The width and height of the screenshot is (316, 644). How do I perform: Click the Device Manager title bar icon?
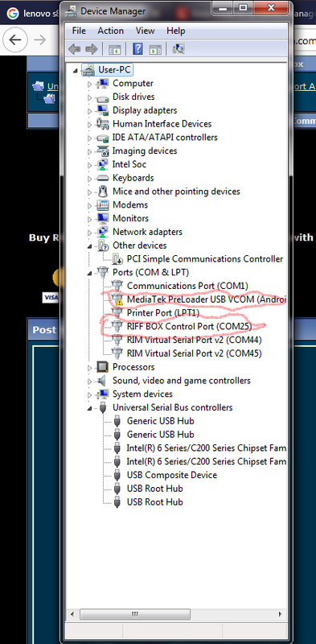71,10
